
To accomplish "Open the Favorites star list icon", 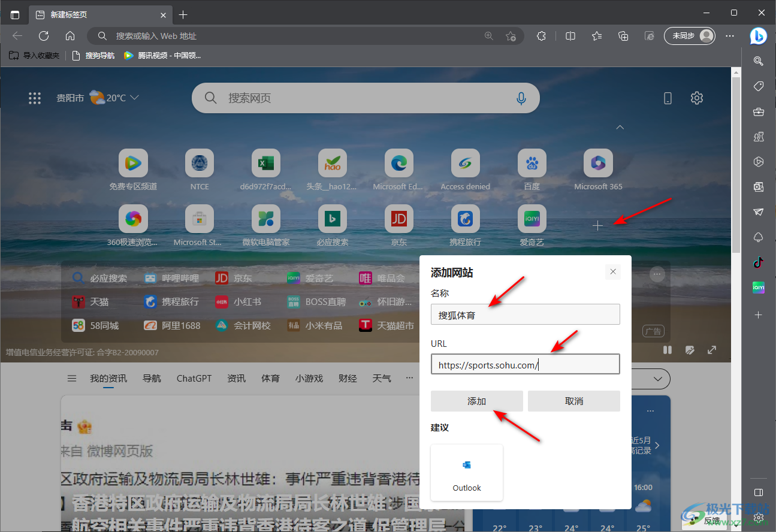I will [x=597, y=36].
